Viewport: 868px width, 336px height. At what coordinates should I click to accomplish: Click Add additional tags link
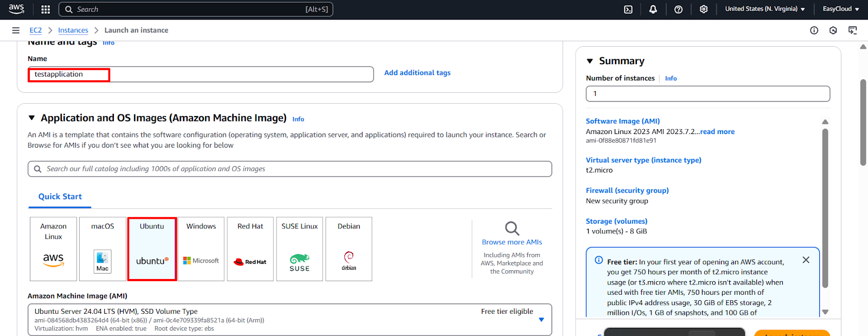click(417, 73)
